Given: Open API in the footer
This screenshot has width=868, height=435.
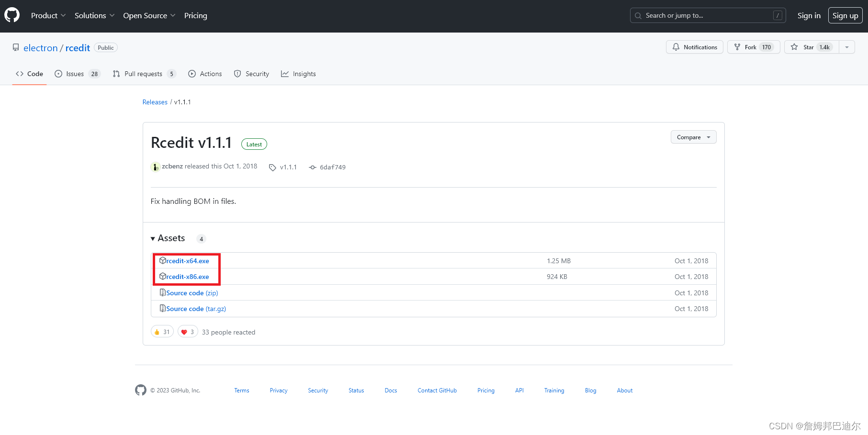Looking at the screenshot, I should point(519,390).
